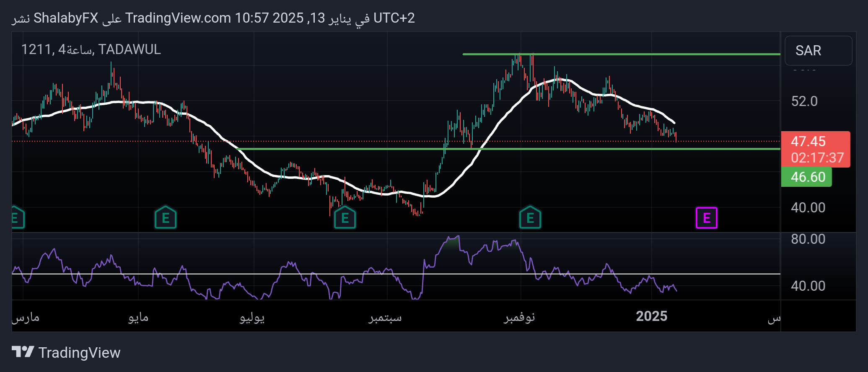This screenshot has height=372, width=868.
Task: Click the TradingView logo icon at the bottom
Action: click(x=23, y=352)
